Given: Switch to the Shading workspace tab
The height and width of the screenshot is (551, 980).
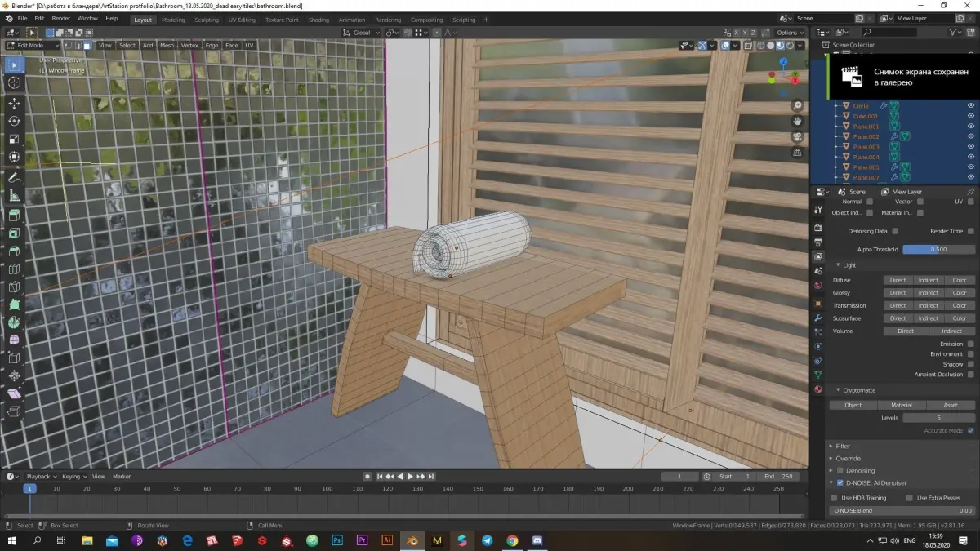Looking at the screenshot, I should (319, 20).
